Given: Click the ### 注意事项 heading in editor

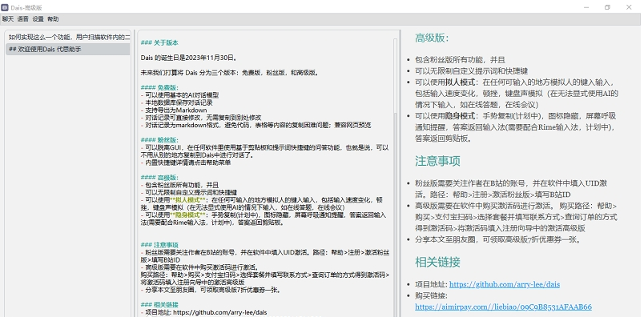Looking at the screenshot, I should 159,245.
